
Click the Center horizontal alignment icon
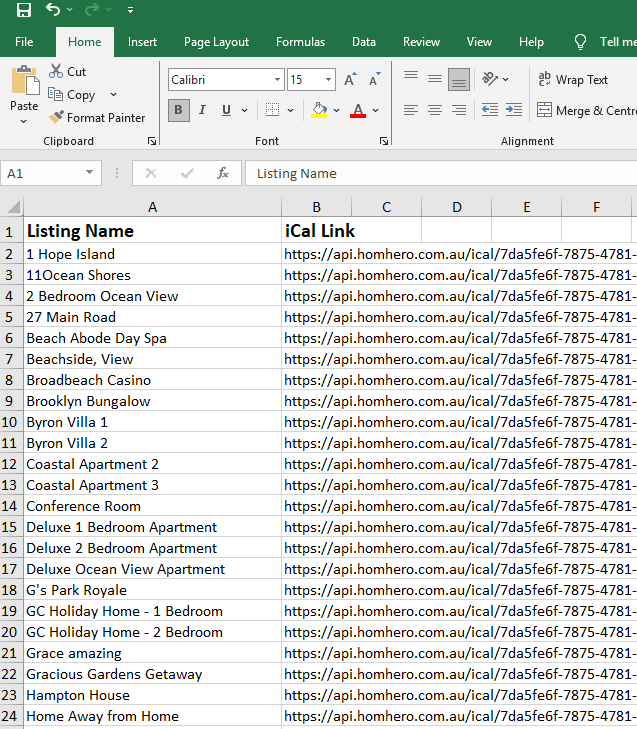(x=435, y=110)
